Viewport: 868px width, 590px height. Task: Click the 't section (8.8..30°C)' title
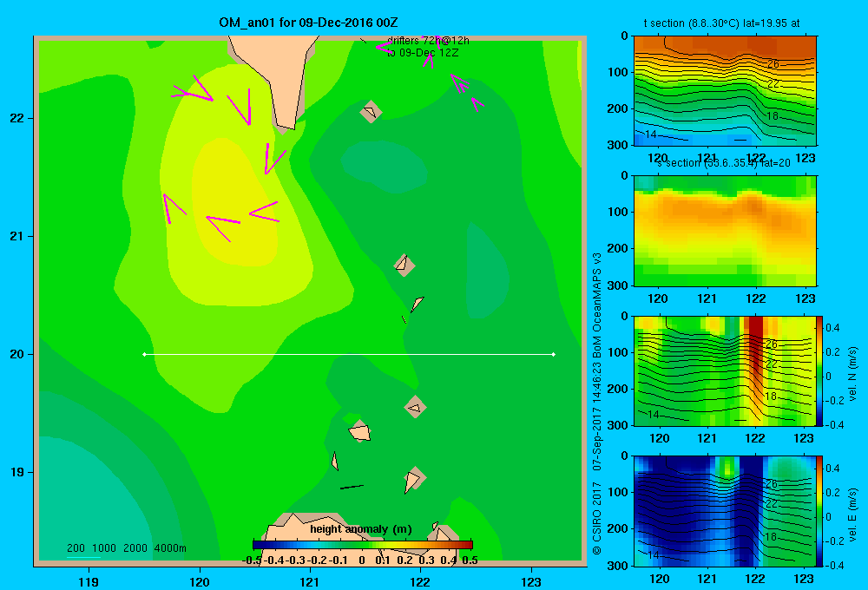pyautogui.click(x=721, y=23)
